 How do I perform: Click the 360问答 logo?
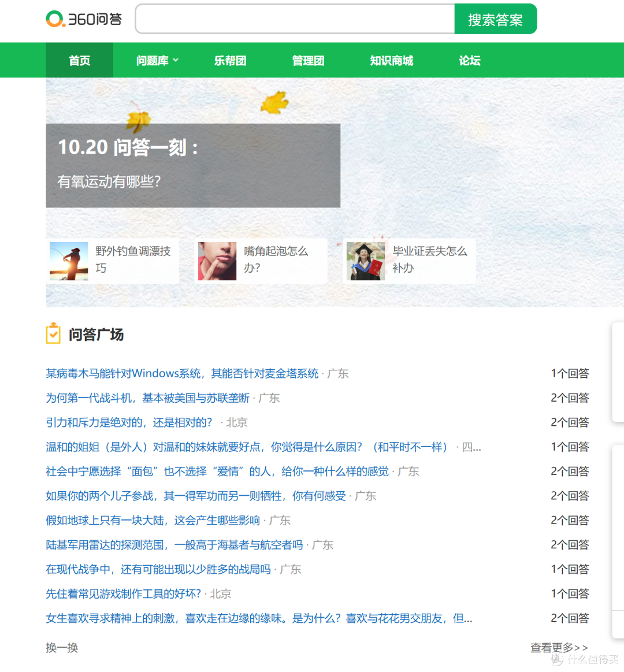[84, 19]
